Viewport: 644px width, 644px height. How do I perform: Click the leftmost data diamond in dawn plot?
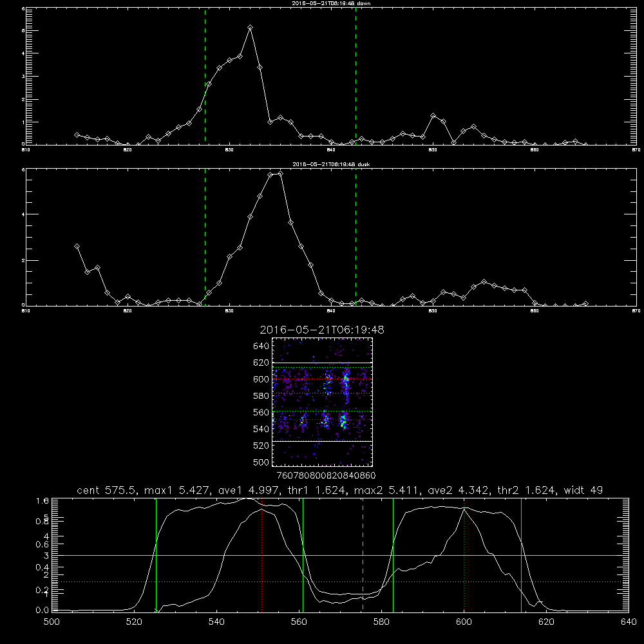pyautogui.click(x=77, y=135)
